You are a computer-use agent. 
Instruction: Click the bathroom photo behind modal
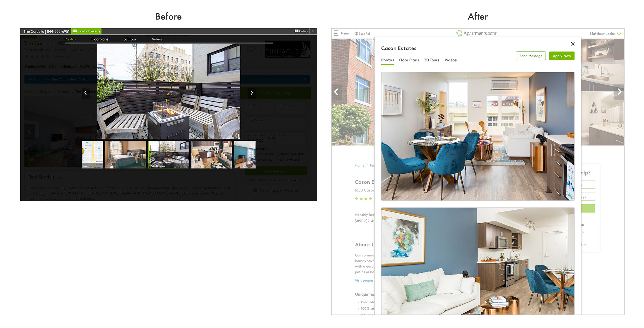pos(602,119)
